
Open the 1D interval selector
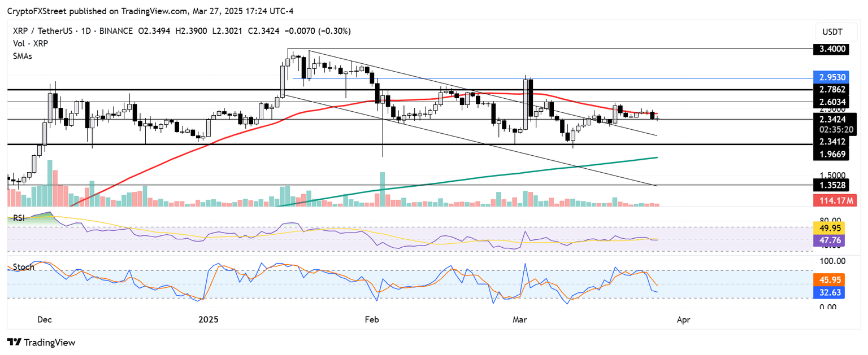(85, 31)
